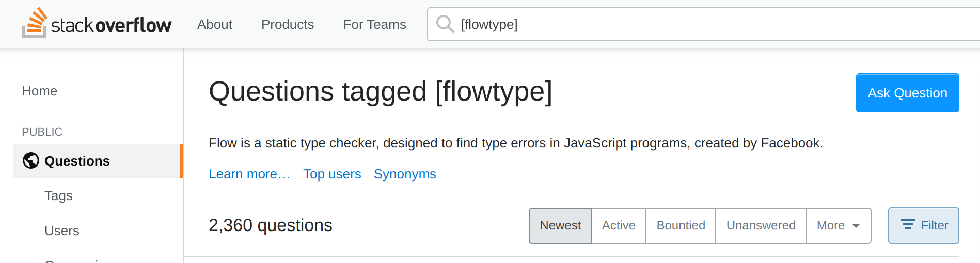The image size is (980, 263).
Task: Open the Top users link
Action: [x=332, y=174]
